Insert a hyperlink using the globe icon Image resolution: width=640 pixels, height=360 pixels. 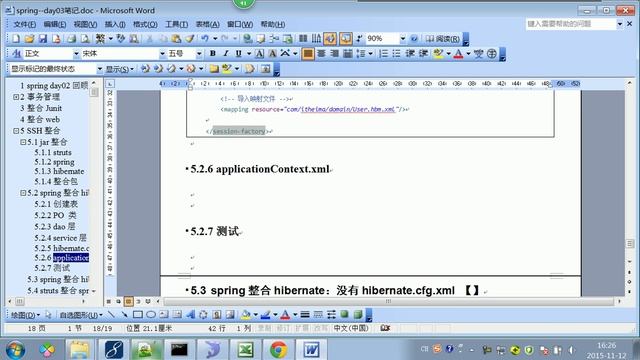(x=247, y=39)
